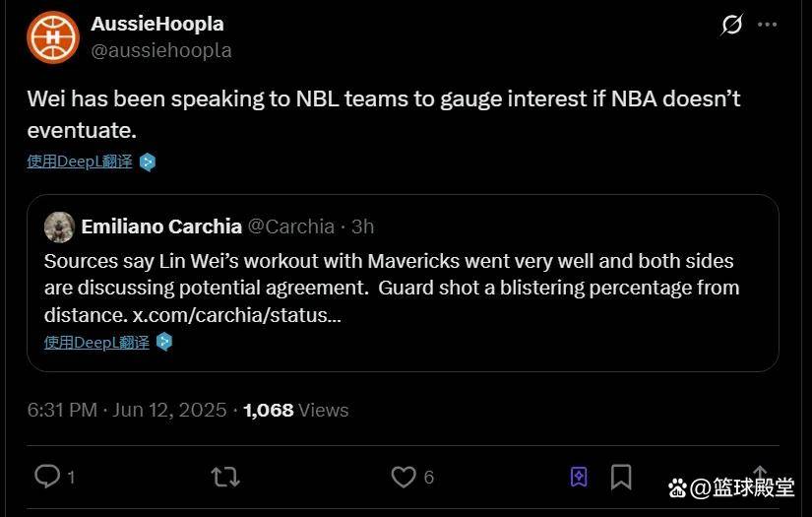Click the DeepL logo in the quoted tweet

click(x=164, y=342)
